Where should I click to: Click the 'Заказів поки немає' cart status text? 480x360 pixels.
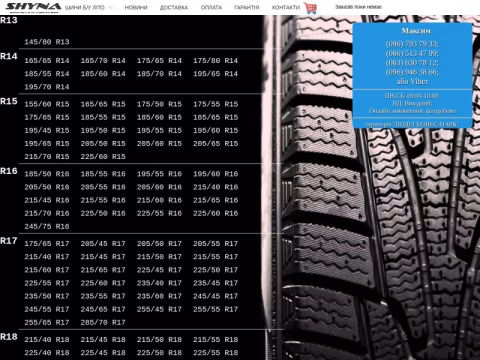click(x=358, y=7)
